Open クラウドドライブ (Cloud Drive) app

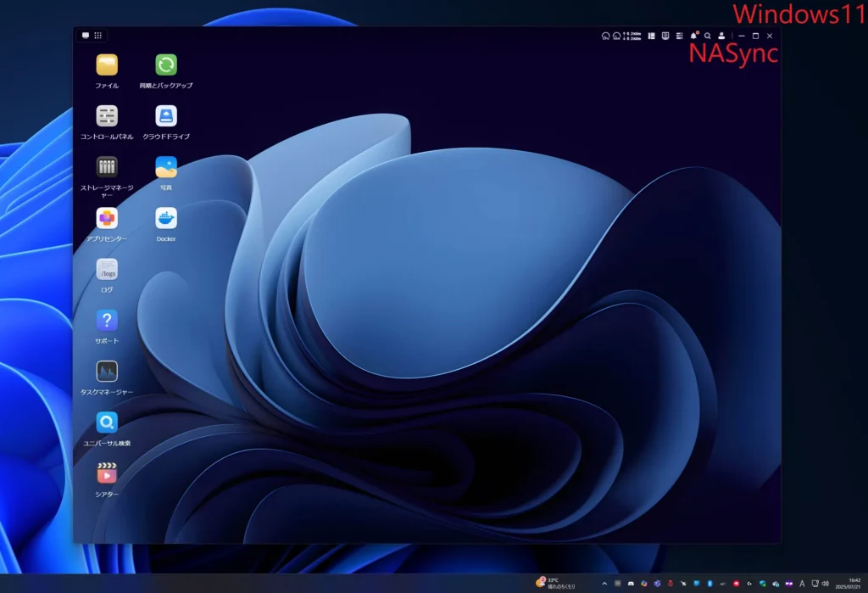(166, 116)
